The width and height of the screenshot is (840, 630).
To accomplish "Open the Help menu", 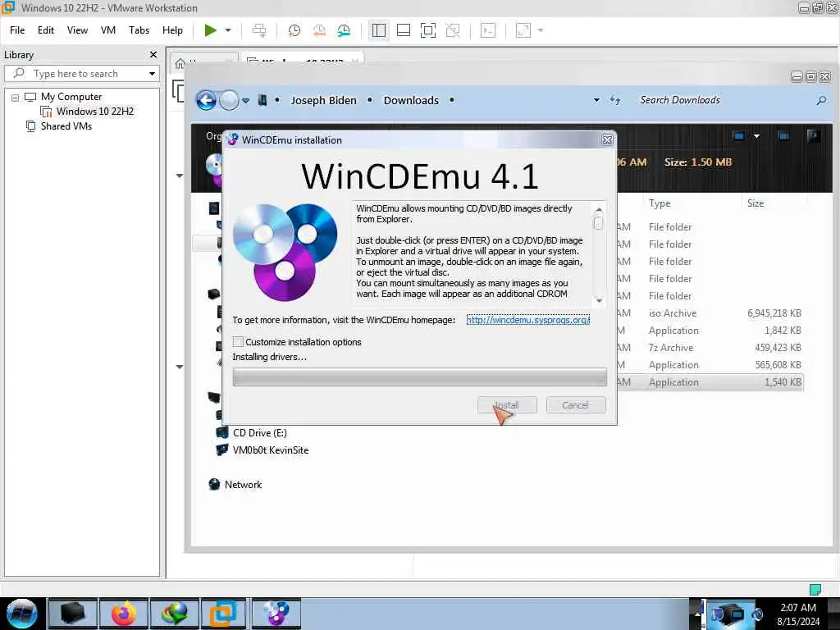I will (172, 30).
